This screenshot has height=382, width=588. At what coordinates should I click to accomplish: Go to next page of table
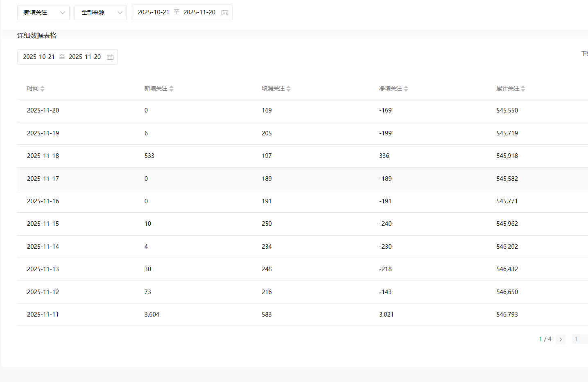[561, 339]
